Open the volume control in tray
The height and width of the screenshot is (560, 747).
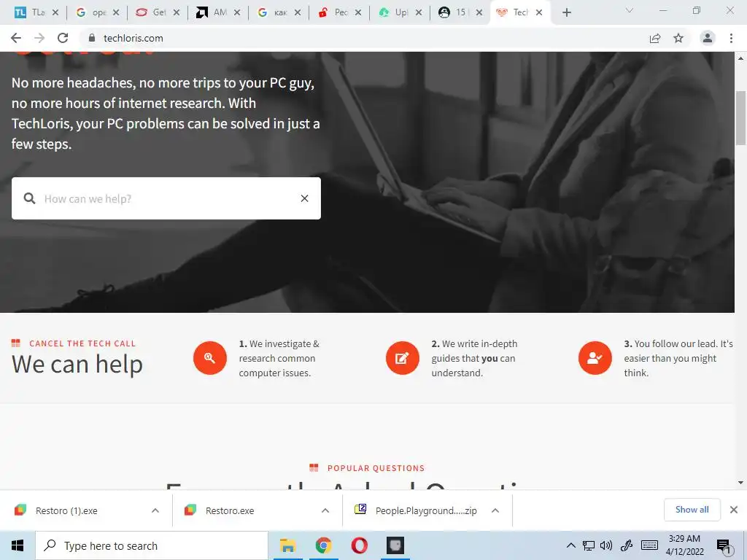point(606,545)
